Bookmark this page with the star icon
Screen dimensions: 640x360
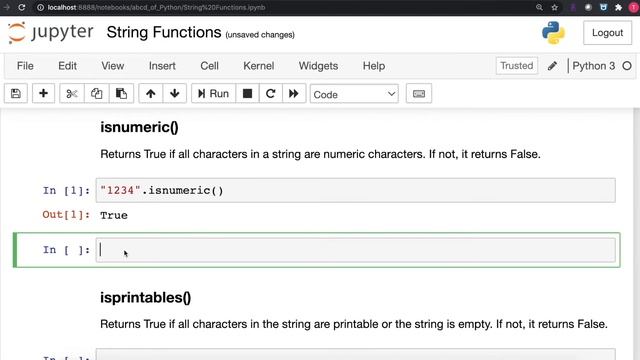(554, 7)
